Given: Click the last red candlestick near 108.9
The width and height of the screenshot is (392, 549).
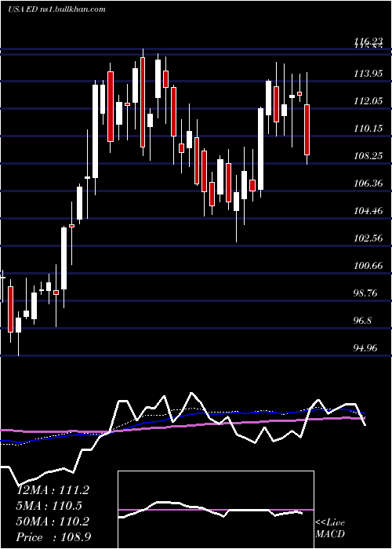Looking at the screenshot, I should pyautogui.click(x=307, y=129).
